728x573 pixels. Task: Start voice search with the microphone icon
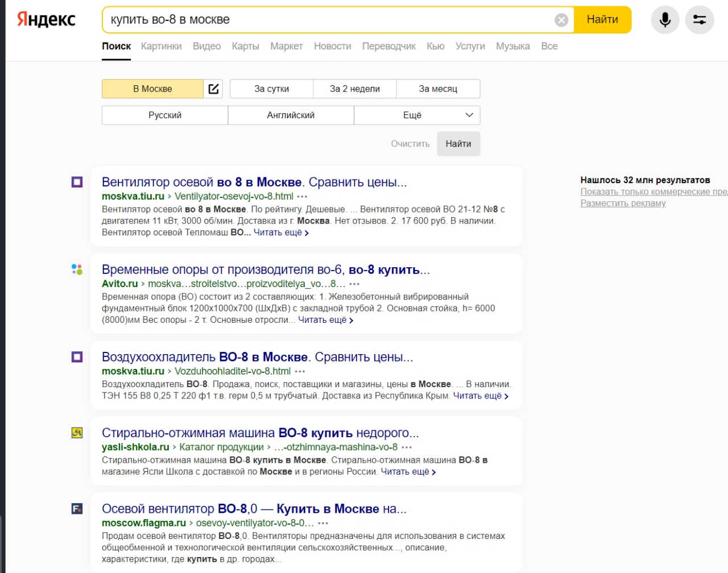(665, 20)
